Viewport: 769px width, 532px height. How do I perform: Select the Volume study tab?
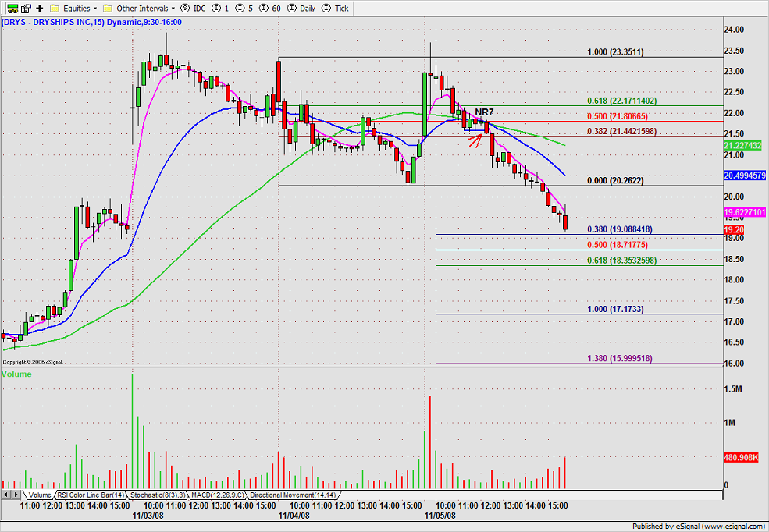pyautogui.click(x=39, y=495)
